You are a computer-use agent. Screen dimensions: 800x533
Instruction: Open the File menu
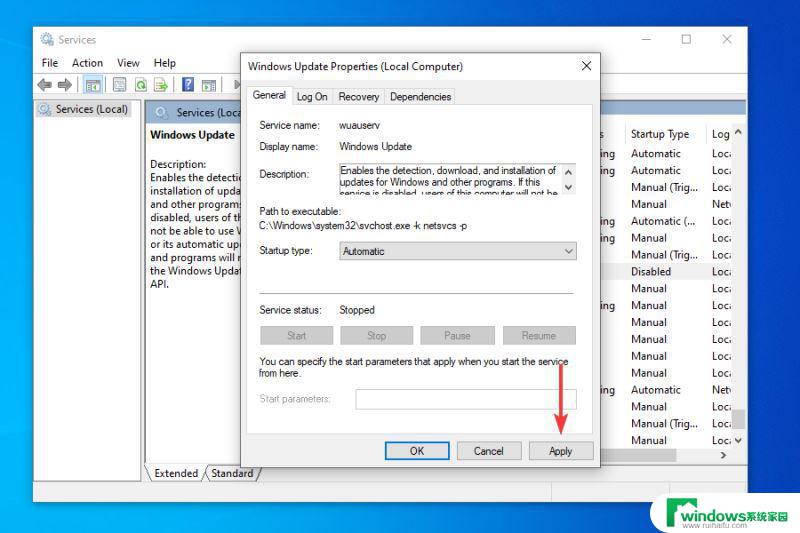49,63
